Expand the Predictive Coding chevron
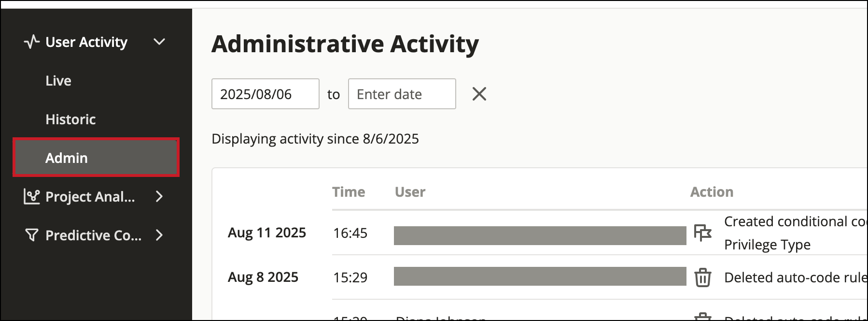Screen dimensions: 868x321 click(x=159, y=235)
